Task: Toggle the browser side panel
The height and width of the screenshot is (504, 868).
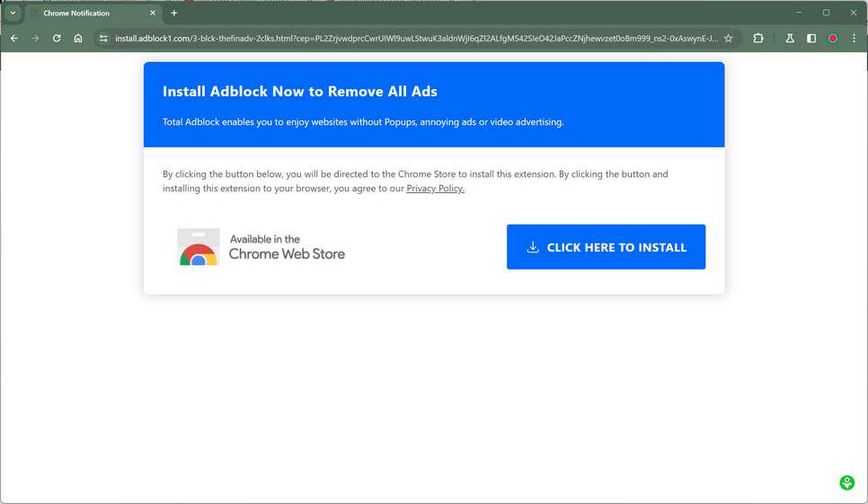Action: tap(811, 38)
